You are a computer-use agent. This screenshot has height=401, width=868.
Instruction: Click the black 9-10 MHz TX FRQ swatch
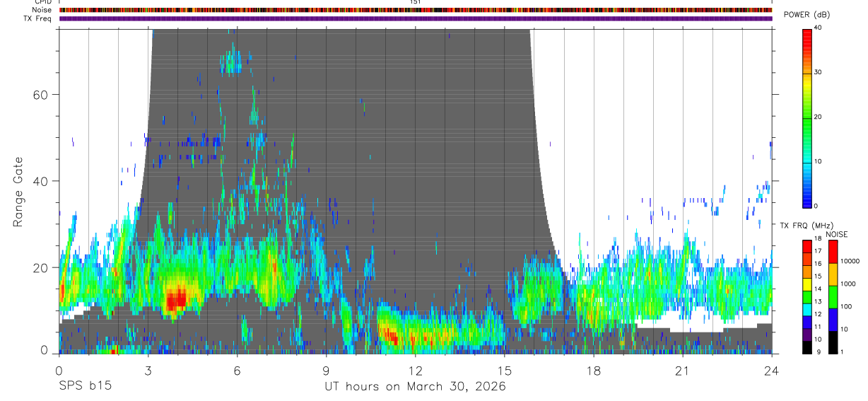click(807, 347)
